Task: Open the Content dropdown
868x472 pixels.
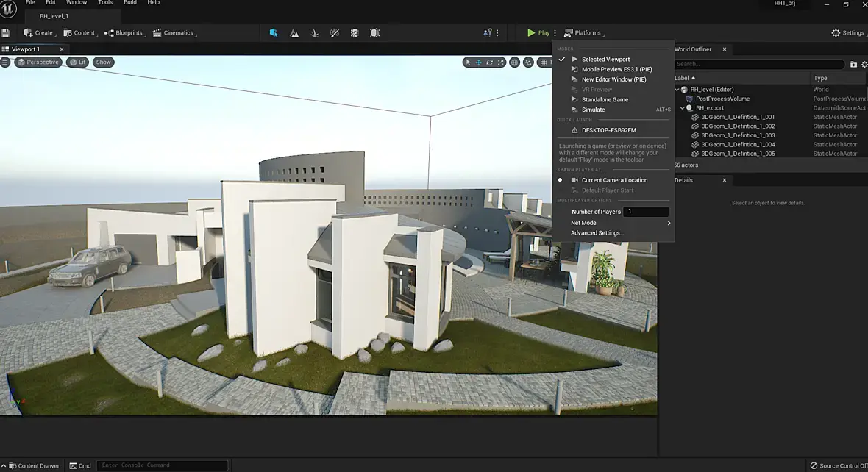Action: [x=79, y=32]
